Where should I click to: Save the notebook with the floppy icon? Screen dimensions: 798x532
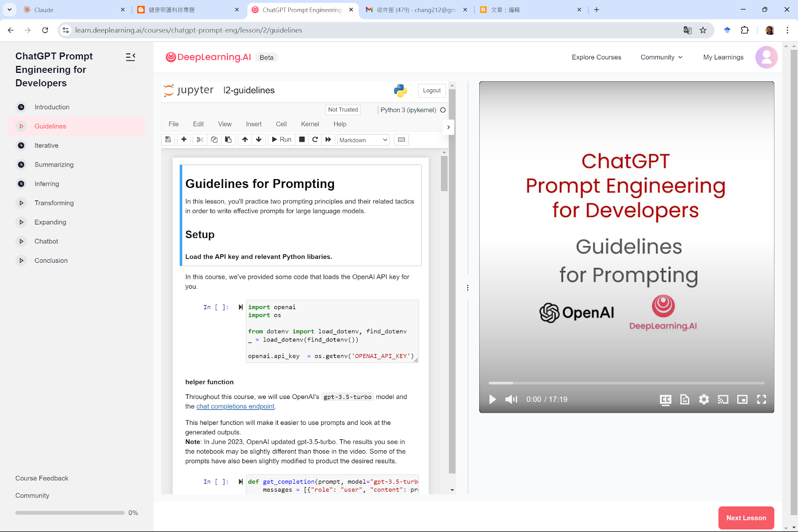tap(168, 140)
